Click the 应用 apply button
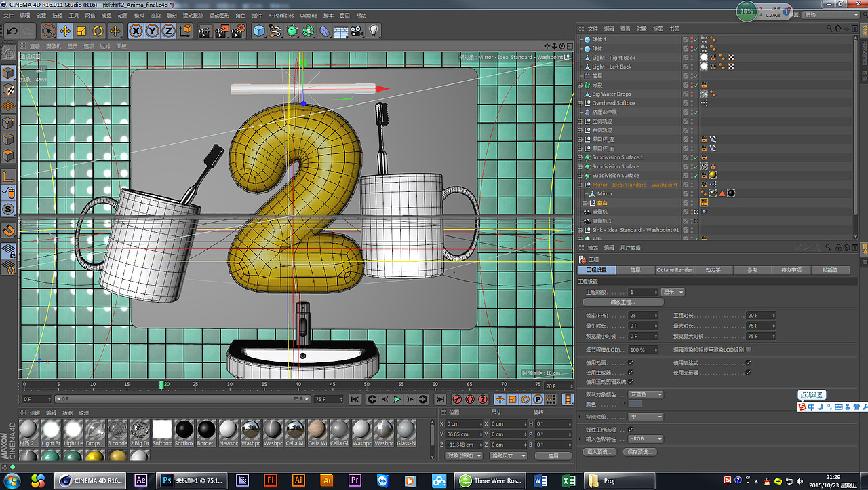Viewport: 868px width, 490px height. 553,456
